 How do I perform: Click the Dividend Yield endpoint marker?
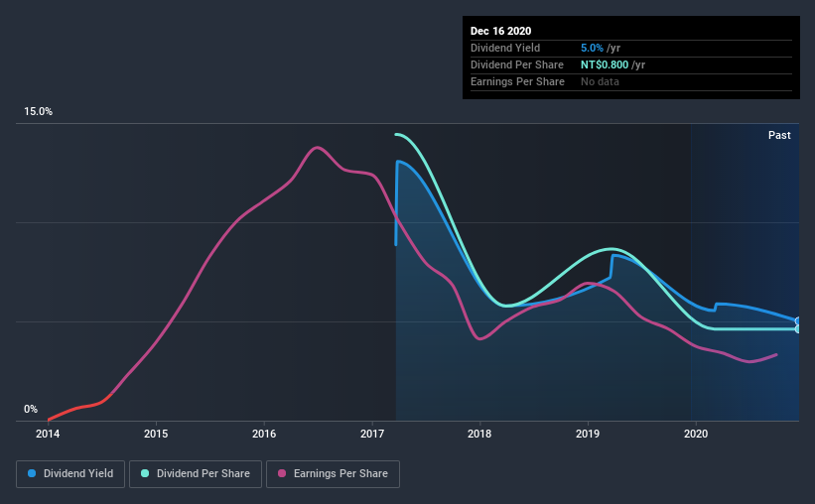coord(798,321)
